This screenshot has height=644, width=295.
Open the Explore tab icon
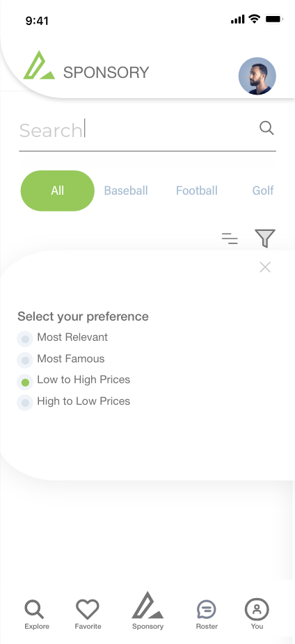click(34, 609)
